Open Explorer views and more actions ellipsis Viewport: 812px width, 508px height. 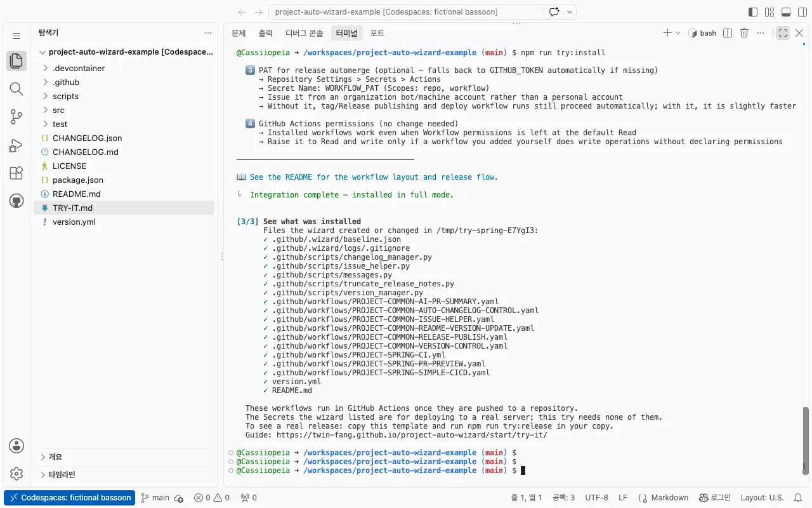[208, 33]
